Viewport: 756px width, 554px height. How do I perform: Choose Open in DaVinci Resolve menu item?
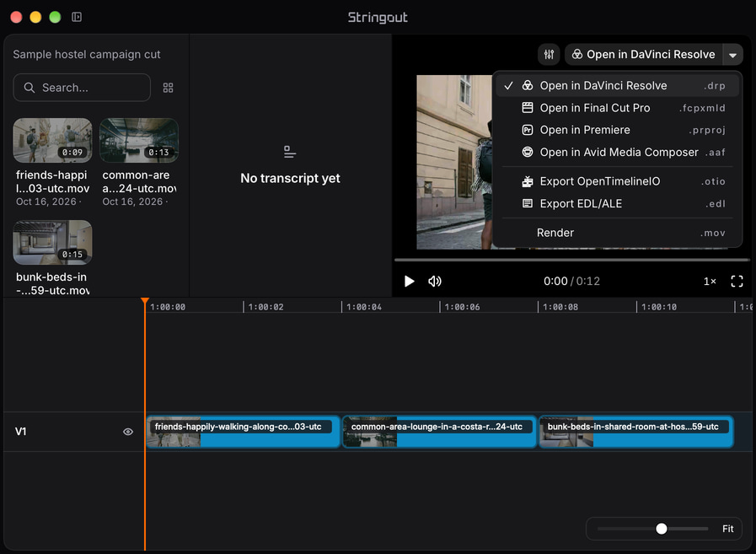pyautogui.click(x=617, y=85)
